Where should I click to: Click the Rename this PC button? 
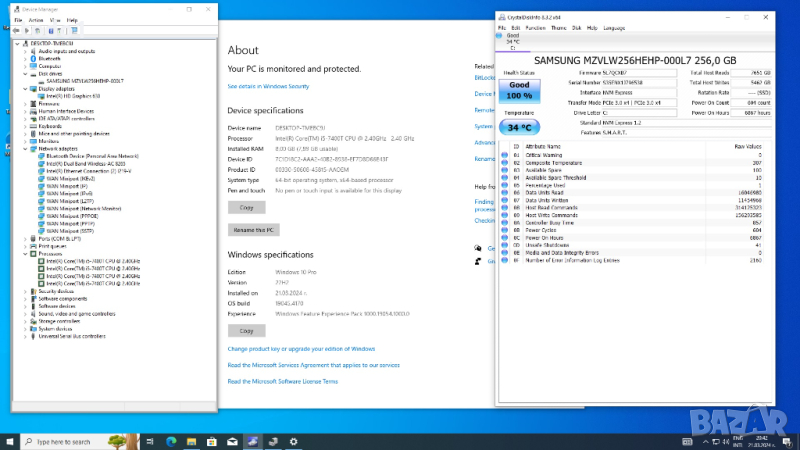pyautogui.click(x=252, y=230)
